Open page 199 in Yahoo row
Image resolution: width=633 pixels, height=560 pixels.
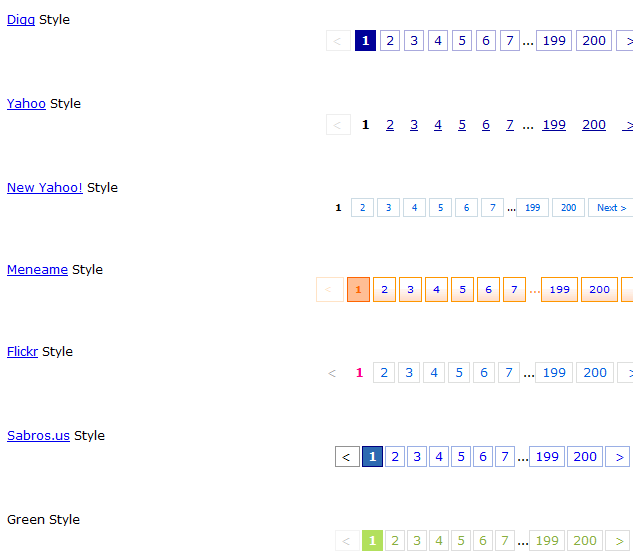(x=554, y=125)
